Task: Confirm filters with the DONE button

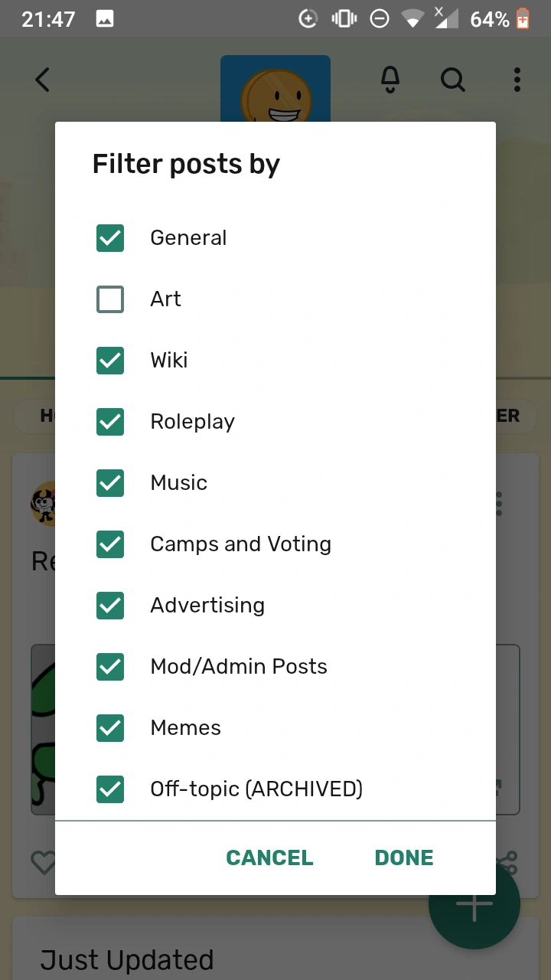Action: tap(403, 857)
